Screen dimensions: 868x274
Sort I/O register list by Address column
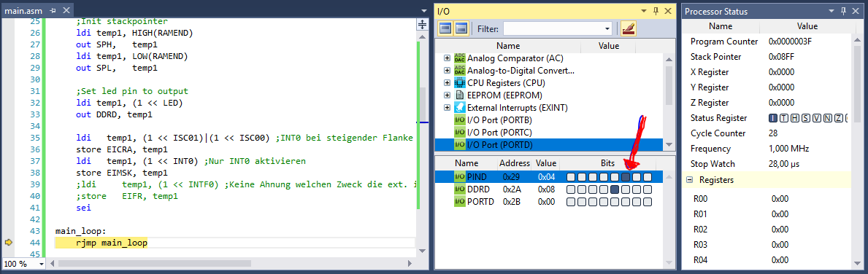(514, 163)
